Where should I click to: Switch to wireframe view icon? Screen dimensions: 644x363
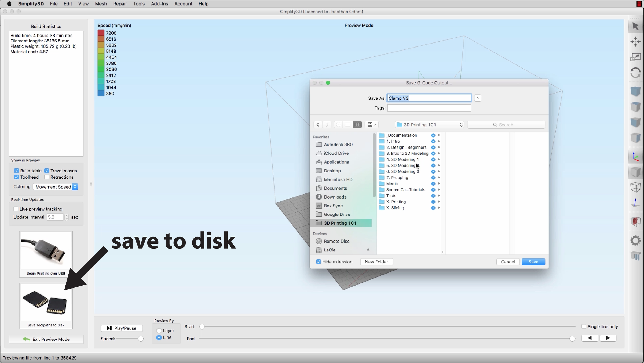635,187
